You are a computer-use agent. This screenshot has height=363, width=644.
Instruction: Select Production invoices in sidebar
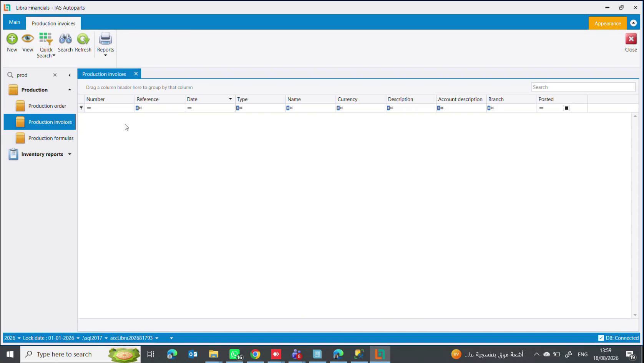coord(40,122)
